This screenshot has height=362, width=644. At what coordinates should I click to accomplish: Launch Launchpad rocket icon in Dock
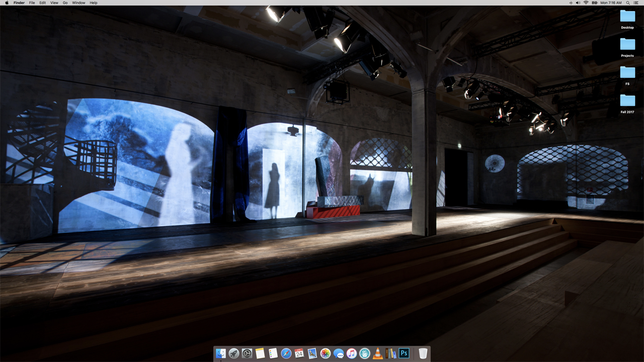[233, 353]
